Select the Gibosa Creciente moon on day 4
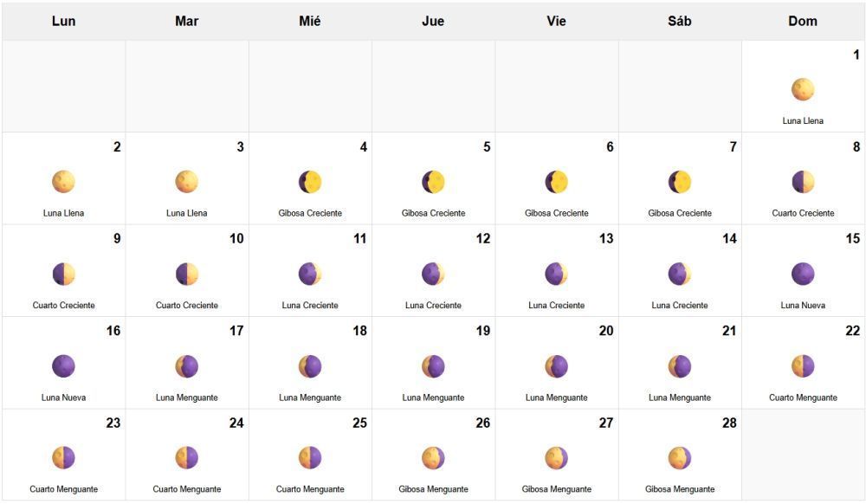The image size is (866, 504). (310, 182)
